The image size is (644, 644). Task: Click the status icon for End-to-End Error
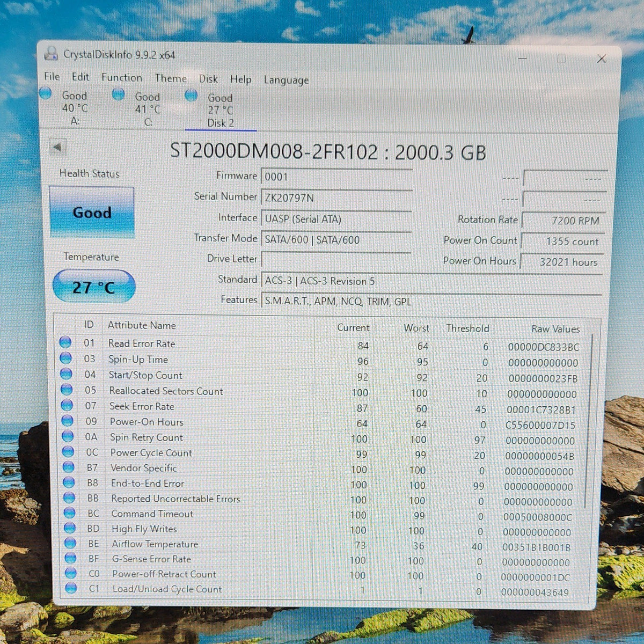click(x=69, y=482)
